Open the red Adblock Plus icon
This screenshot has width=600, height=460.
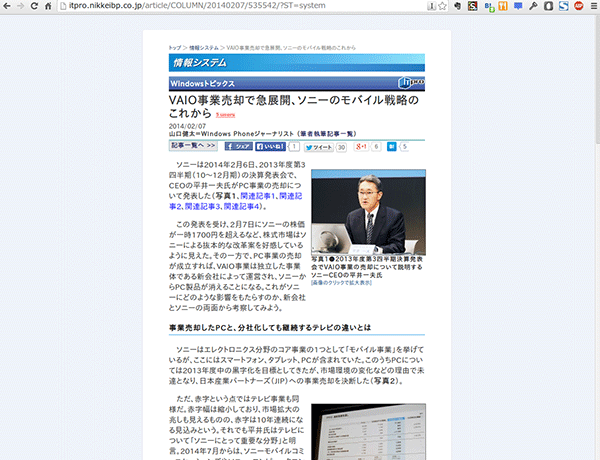(579, 6)
